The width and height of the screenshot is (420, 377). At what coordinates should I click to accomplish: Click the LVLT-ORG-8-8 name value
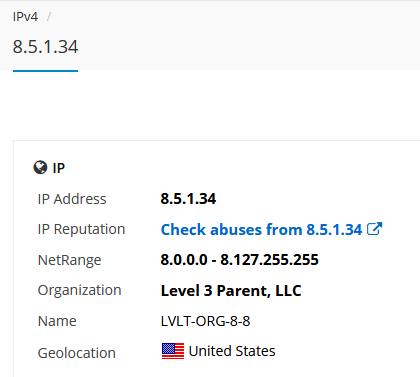[x=205, y=321]
